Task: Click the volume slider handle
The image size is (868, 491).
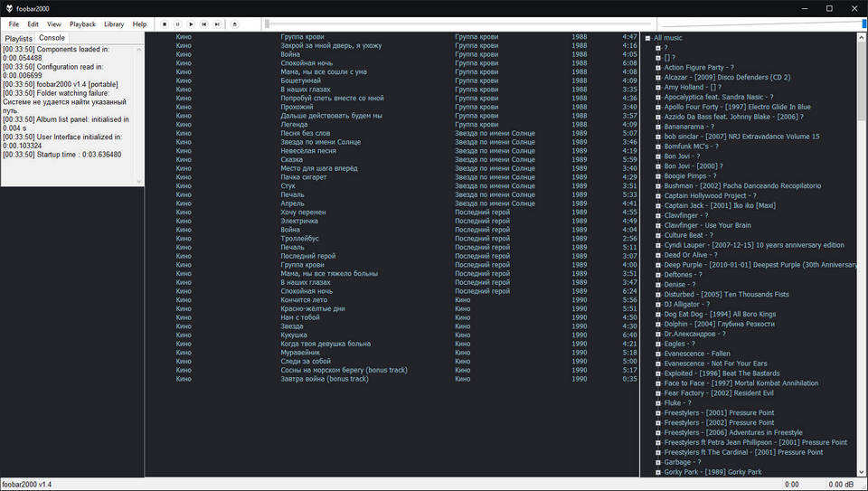Action: [864, 24]
